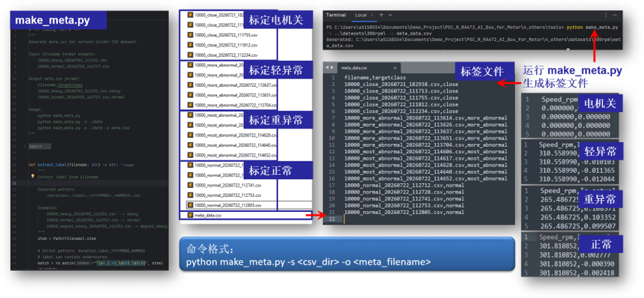Go to next tab with right arrow
Image resolution: width=644 pixels, height=298 pixels.
333,68
